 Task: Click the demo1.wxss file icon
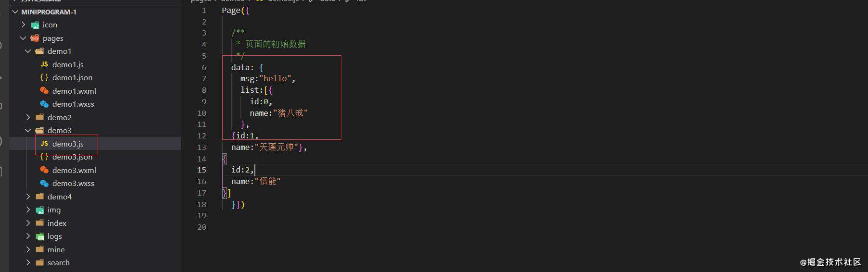click(44, 104)
